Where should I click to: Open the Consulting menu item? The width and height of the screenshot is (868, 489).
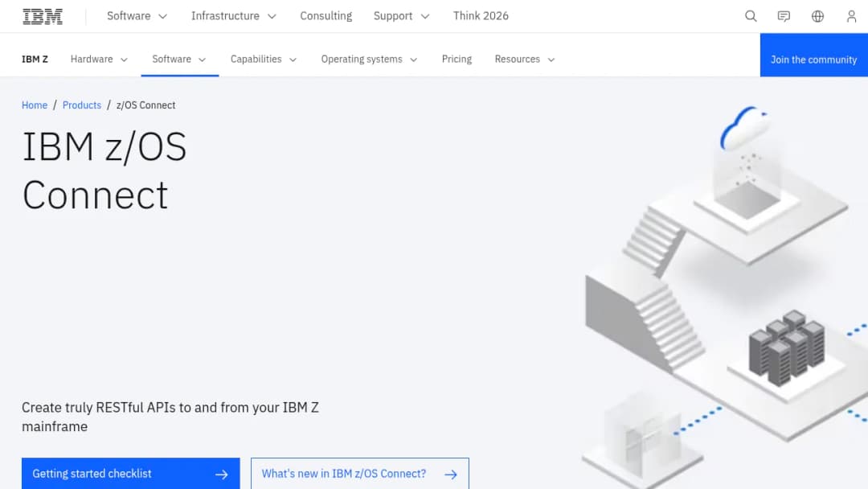pyautogui.click(x=326, y=16)
